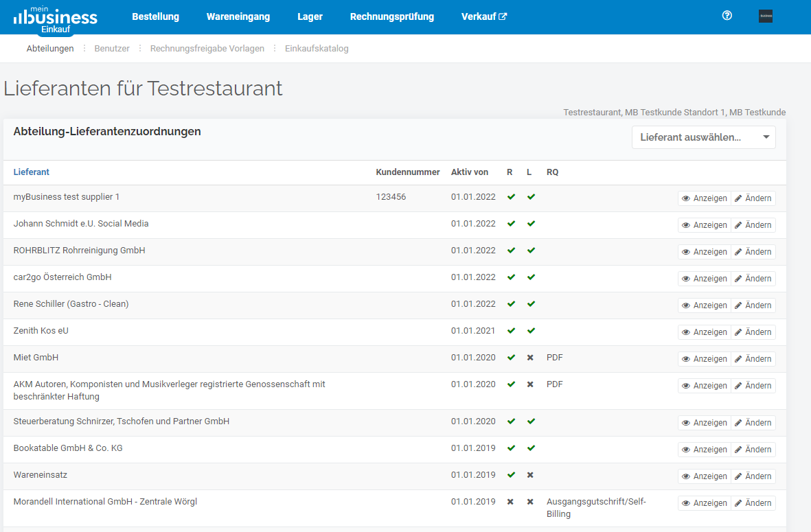The image size is (811, 532).
Task: Show Johann Schmidt e.U. Social Media
Action: [705, 225]
